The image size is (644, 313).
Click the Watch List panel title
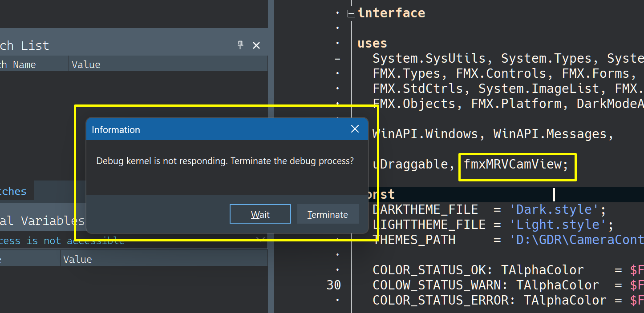point(24,45)
